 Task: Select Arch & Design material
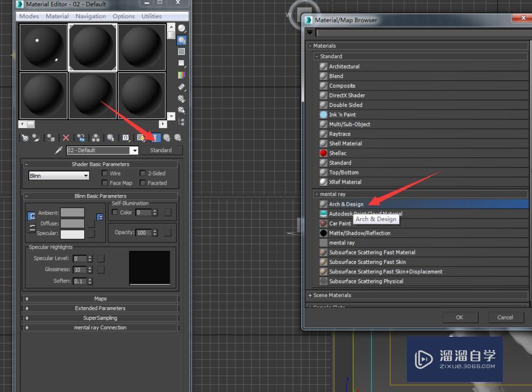click(x=423, y=204)
